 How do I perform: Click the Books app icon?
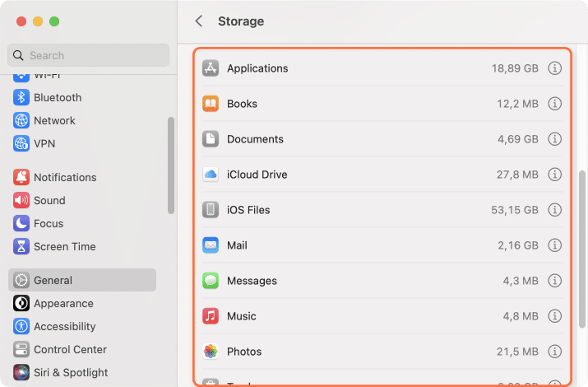(211, 104)
